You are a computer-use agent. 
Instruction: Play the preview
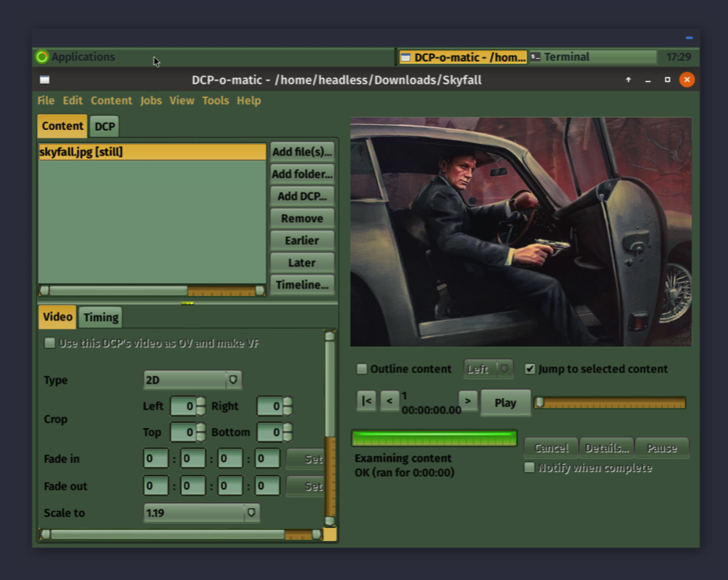505,402
